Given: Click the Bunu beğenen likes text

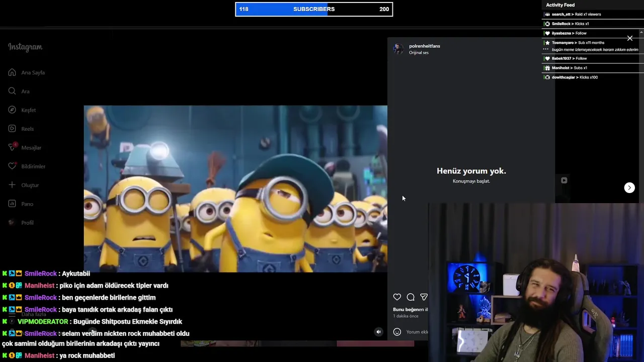Looking at the screenshot, I should (x=411, y=309).
